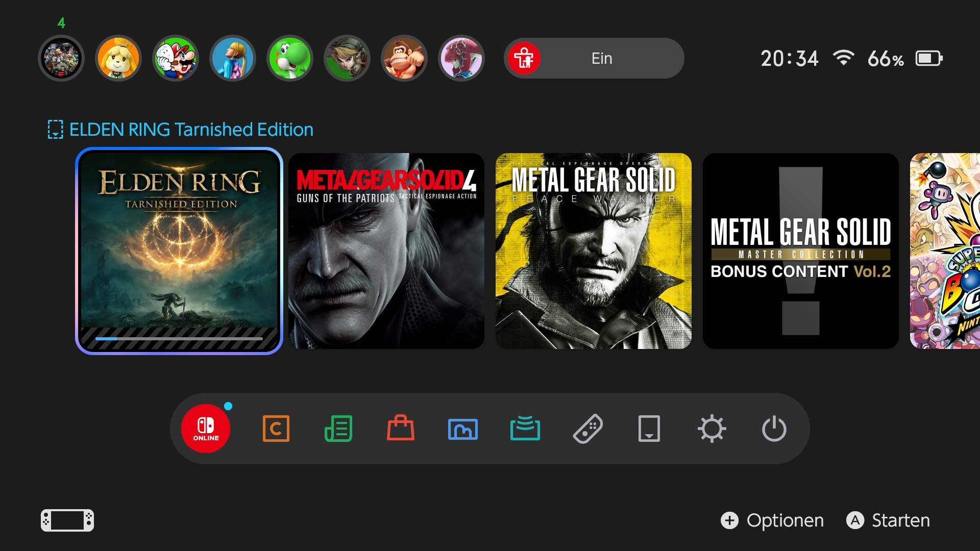Click the 'ELDEN RING Tarnished Edition' title text
Screen dimensions: 980x551
tap(191, 130)
